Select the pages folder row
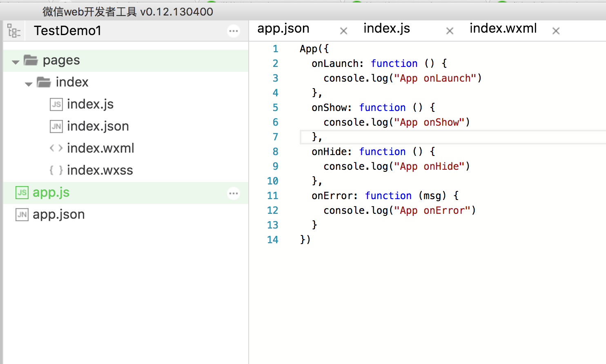The image size is (606, 364). [x=126, y=61]
